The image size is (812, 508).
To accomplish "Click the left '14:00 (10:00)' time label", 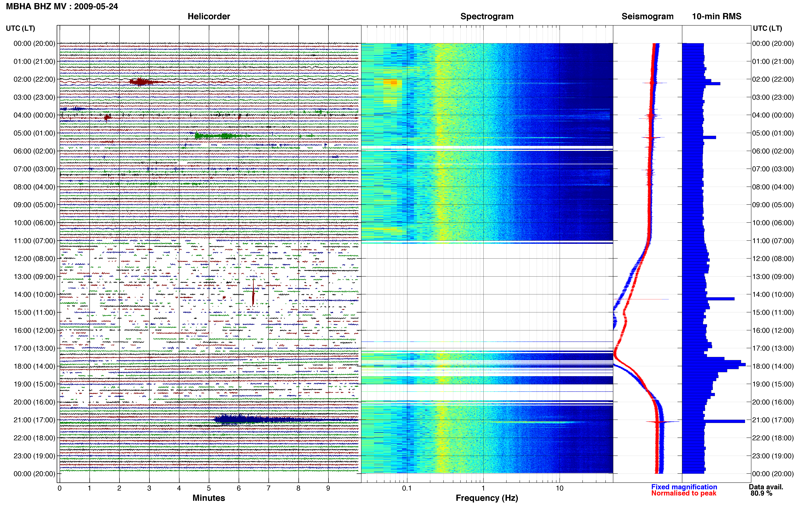I will pyautogui.click(x=34, y=294).
